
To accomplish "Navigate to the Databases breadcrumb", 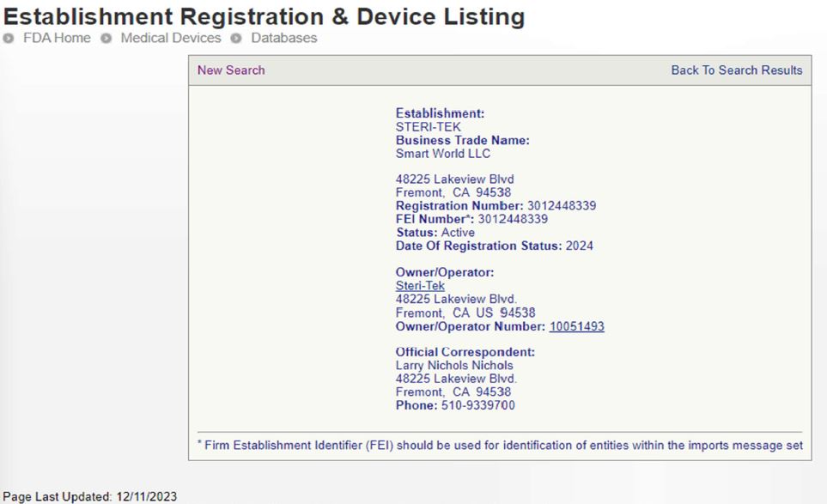I will pyautogui.click(x=283, y=39).
